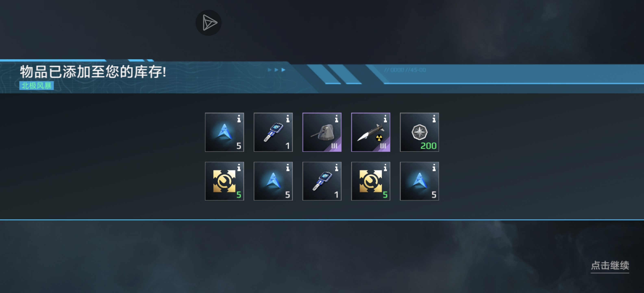Open the top-row blue key item

(273, 132)
